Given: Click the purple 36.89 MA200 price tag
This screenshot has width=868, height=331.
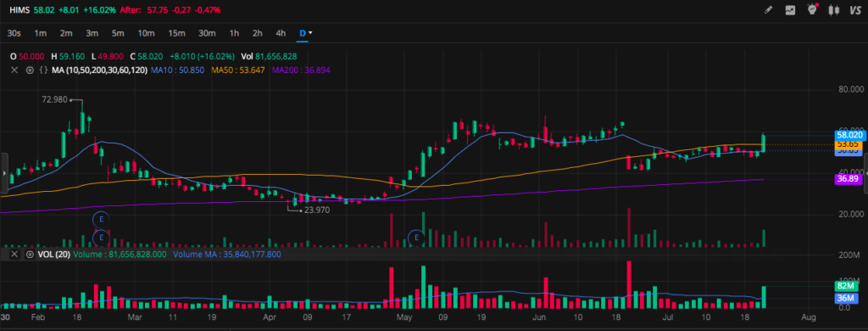Looking at the screenshot, I should click(x=849, y=178).
